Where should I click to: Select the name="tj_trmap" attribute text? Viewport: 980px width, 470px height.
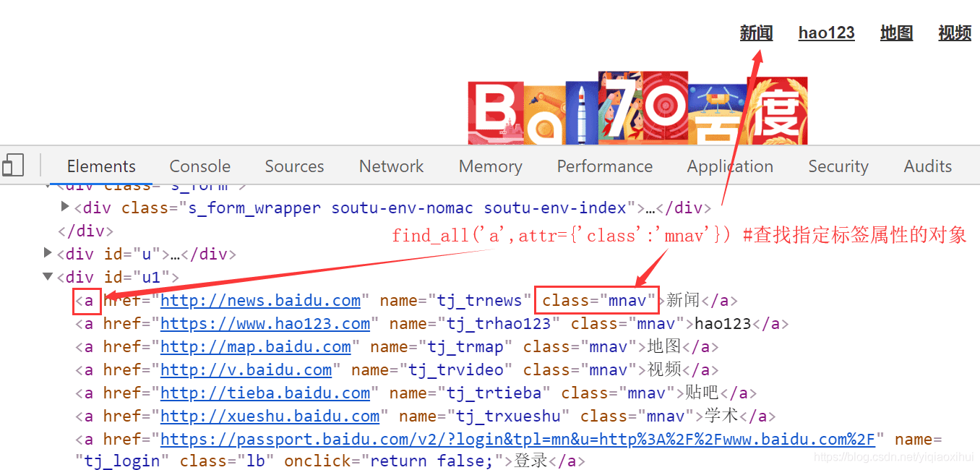(x=442, y=346)
